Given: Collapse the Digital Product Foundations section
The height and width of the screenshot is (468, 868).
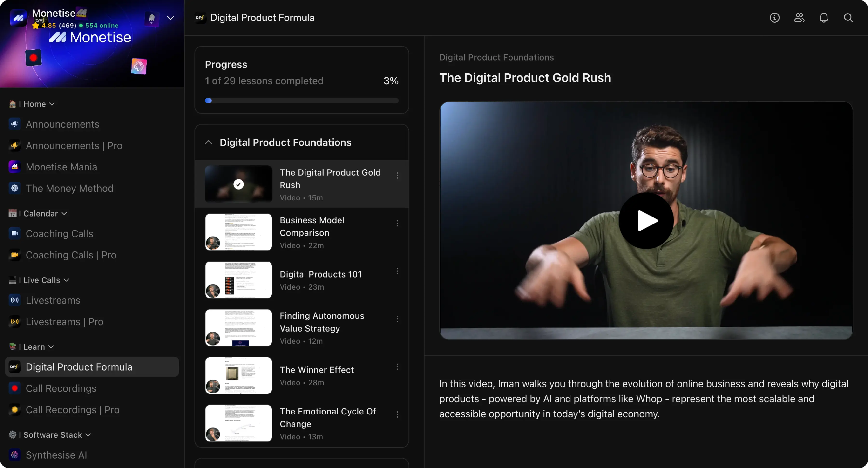Looking at the screenshot, I should [209, 142].
